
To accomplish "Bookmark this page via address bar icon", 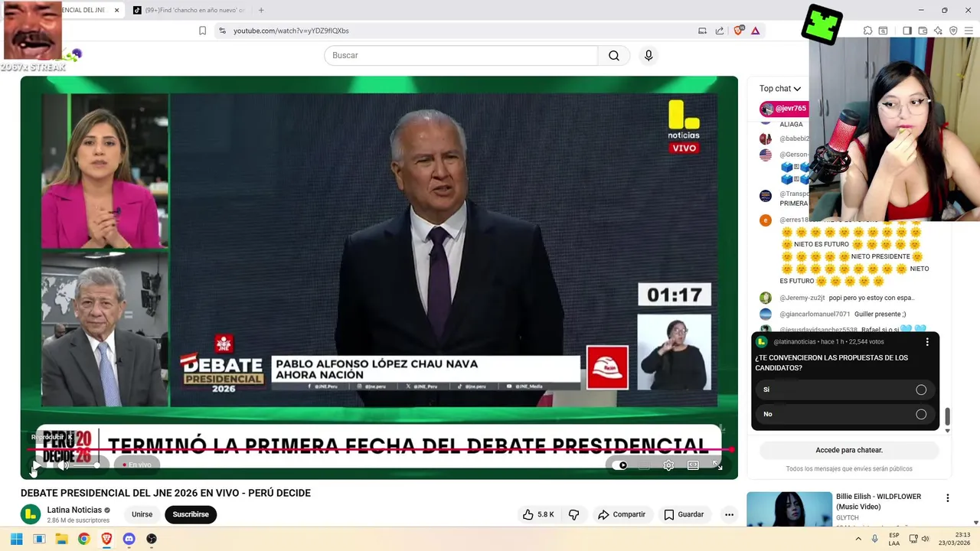I will [202, 31].
